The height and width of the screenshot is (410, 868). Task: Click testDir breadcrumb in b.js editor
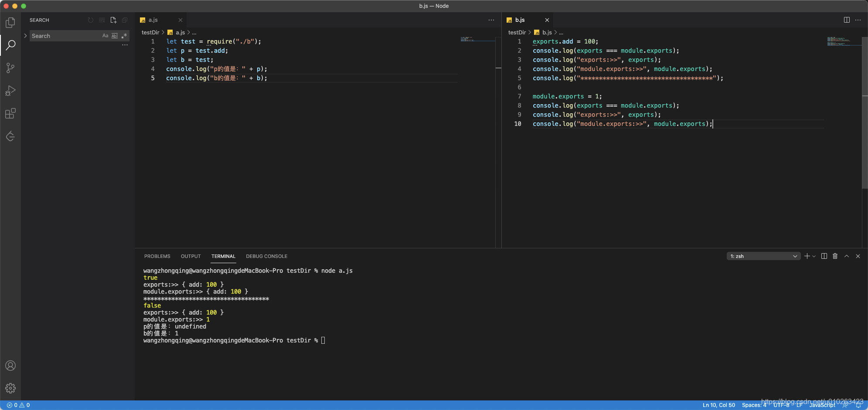(517, 32)
